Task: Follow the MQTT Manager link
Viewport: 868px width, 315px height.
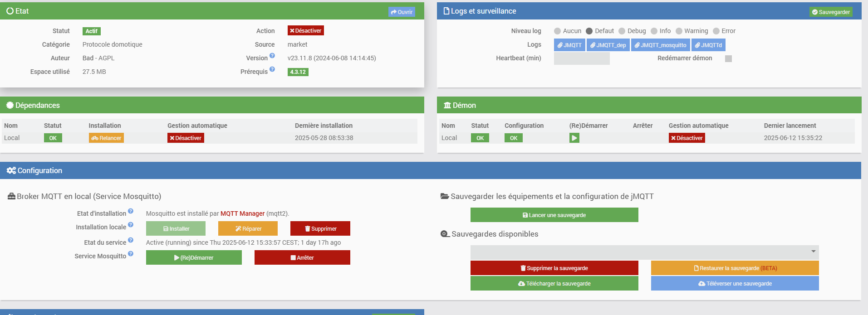Action: (x=242, y=213)
